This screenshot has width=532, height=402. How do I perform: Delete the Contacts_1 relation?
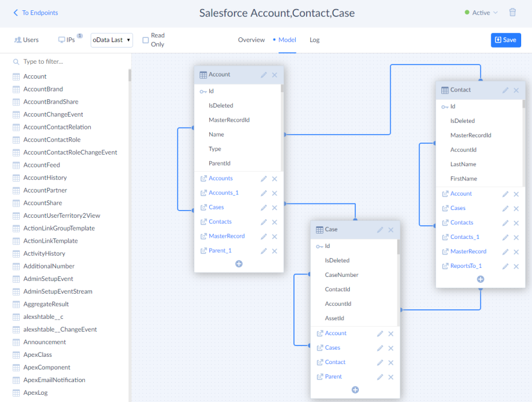(x=516, y=238)
